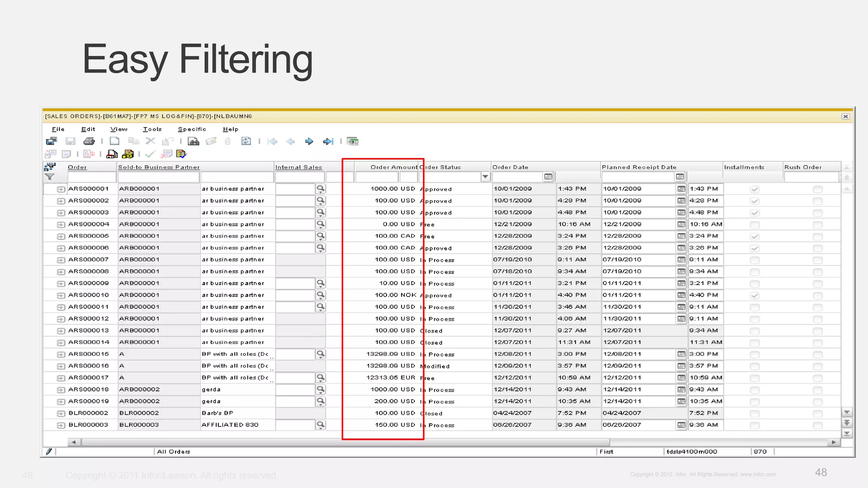Click the filter funnel icon
The width and height of the screenshot is (868, 488).
[x=50, y=177]
